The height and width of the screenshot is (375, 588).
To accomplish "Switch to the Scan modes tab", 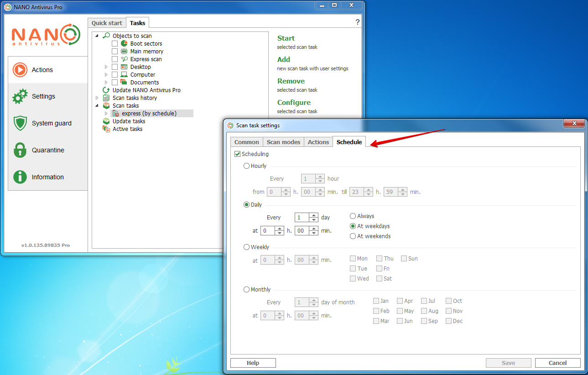I will (x=283, y=142).
